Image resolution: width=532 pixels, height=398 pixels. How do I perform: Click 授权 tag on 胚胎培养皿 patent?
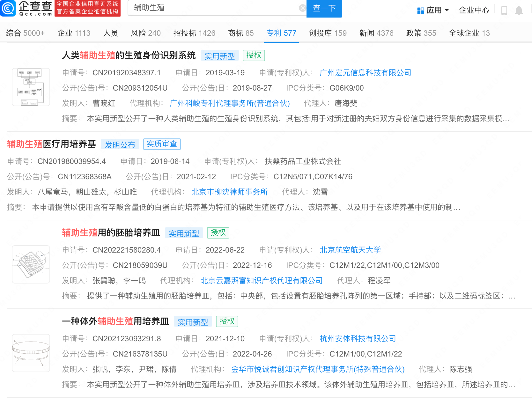pyautogui.click(x=218, y=232)
